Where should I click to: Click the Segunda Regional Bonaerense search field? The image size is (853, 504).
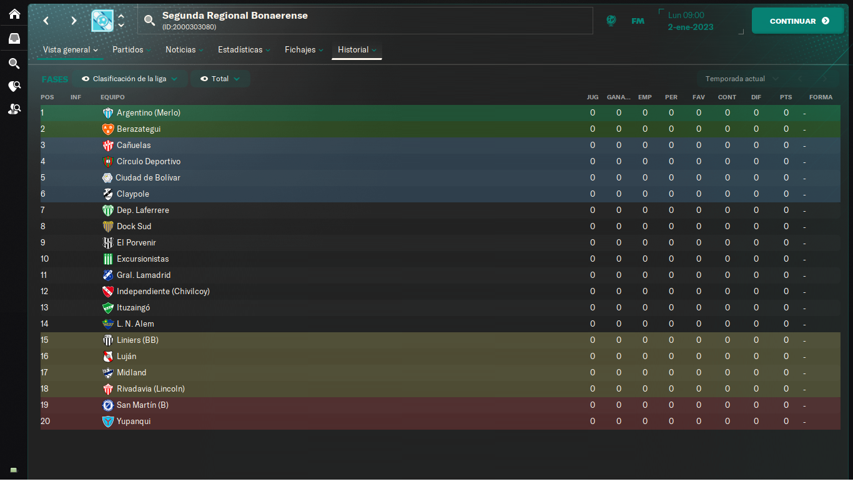365,21
